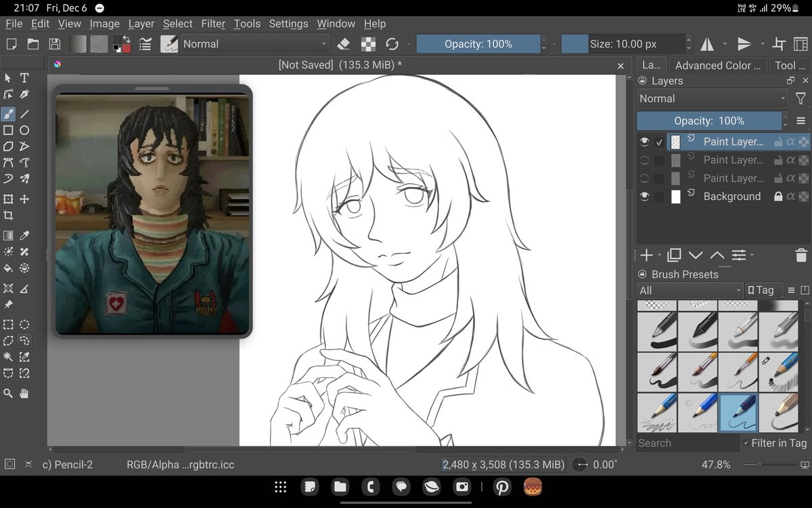
Task: Delete layer with the trash icon
Action: (800, 255)
